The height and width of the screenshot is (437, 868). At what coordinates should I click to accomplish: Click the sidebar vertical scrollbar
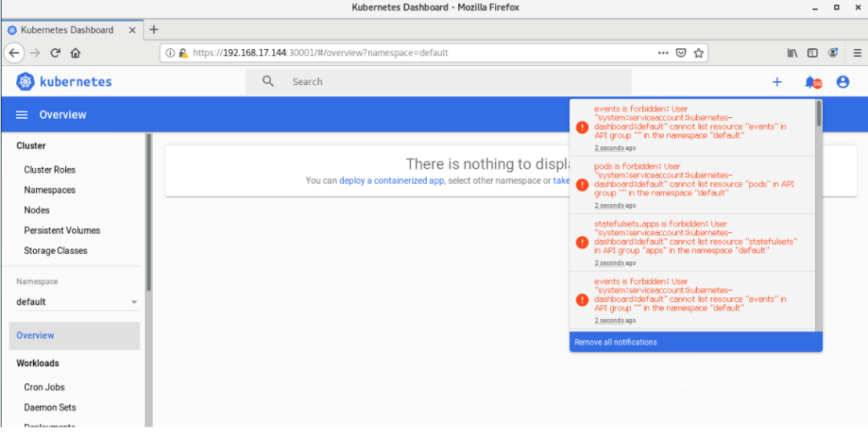[149, 213]
